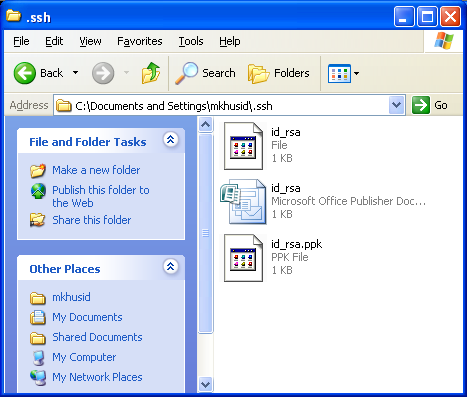The image size is (467, 397).
Task: Click the task pane scroll down arrow
Action: coord(205,384)
